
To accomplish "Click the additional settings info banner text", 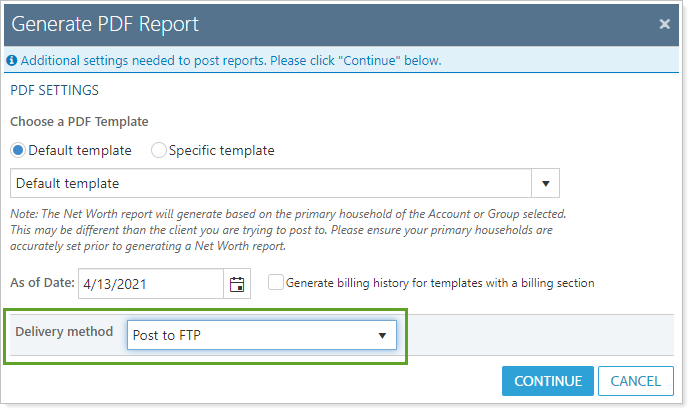I will 230,61.
